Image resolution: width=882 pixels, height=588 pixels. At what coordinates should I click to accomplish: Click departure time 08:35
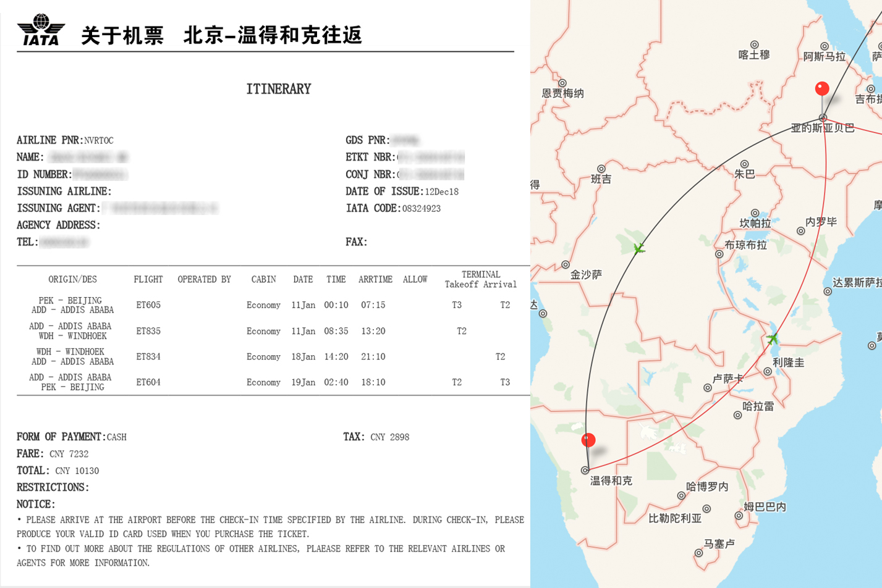[x=336, y=331]
